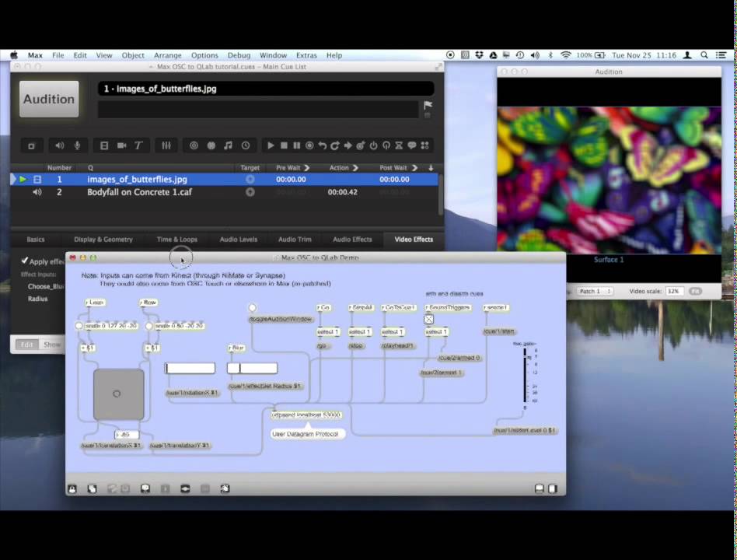Add a Pause cue in QLab toolbar

point(296,145)
